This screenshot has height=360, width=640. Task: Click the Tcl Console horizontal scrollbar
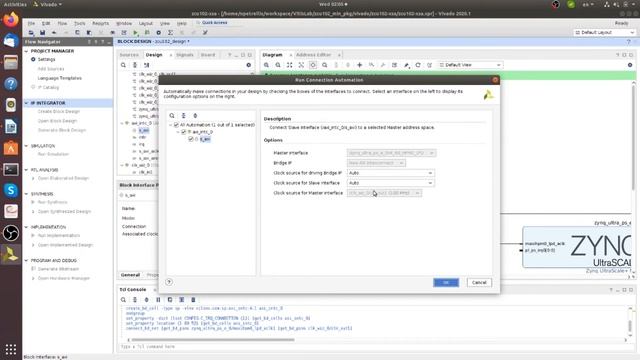pyautogui.click(x=213, y=340)
